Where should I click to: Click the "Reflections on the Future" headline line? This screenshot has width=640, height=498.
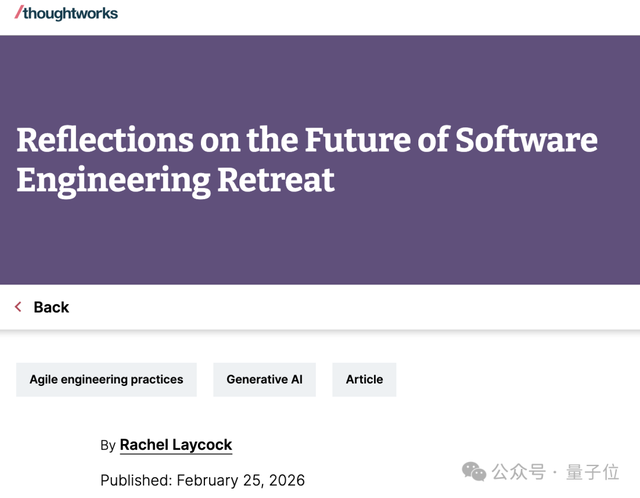point(306,139)
